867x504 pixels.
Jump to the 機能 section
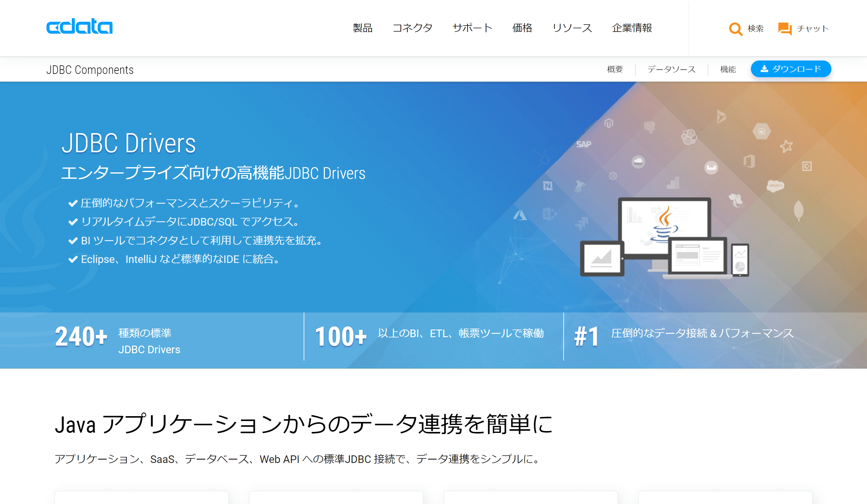pos(728,70)
